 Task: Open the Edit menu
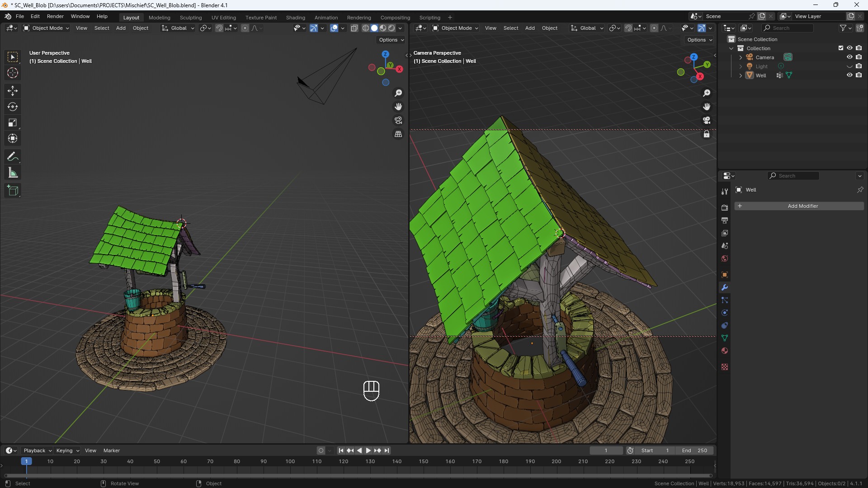pos(35,16)
